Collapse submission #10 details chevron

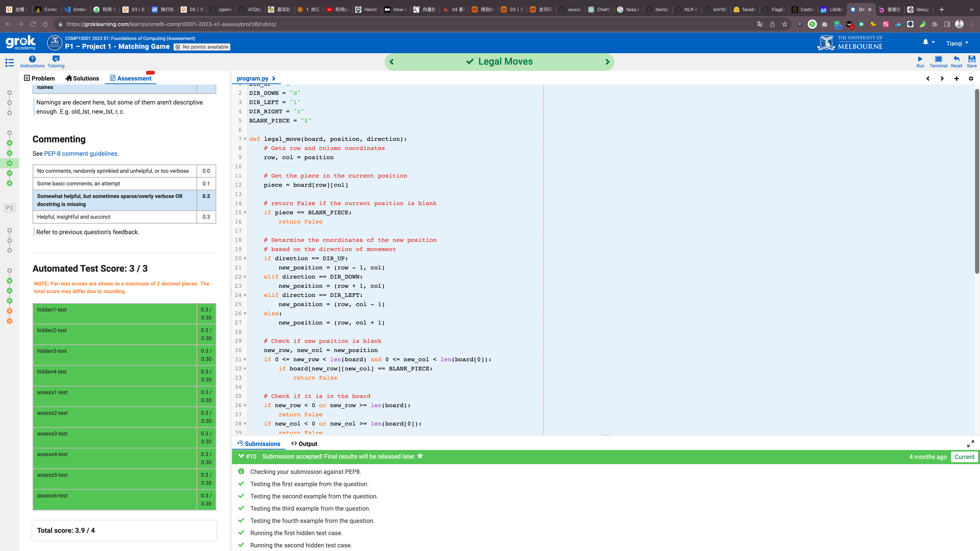241,456
